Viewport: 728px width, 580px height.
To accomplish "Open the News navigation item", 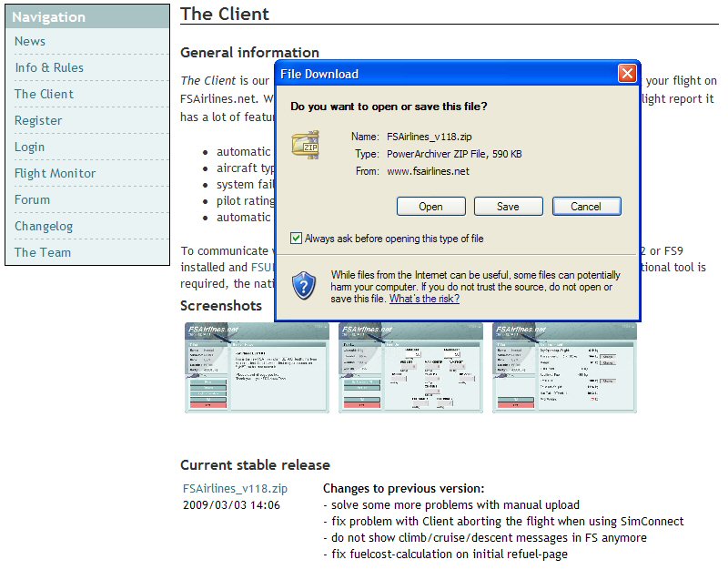I will coord(30,41).
